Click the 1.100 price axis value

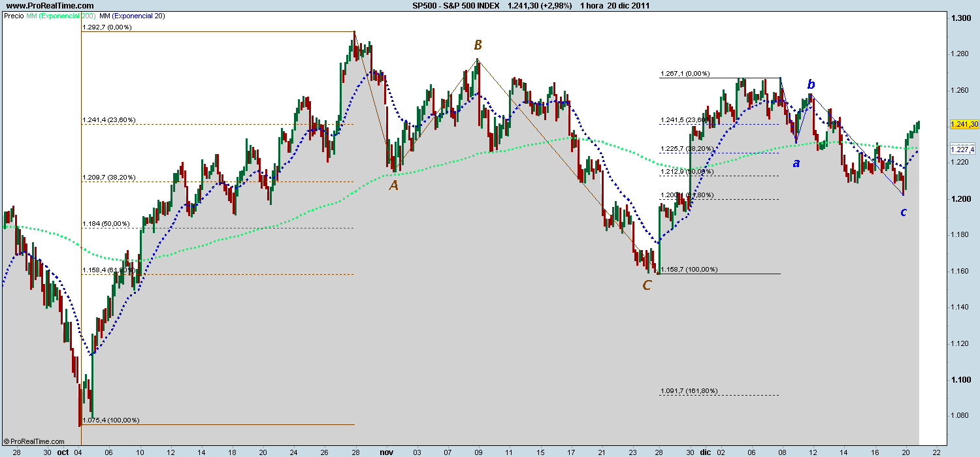960,379
